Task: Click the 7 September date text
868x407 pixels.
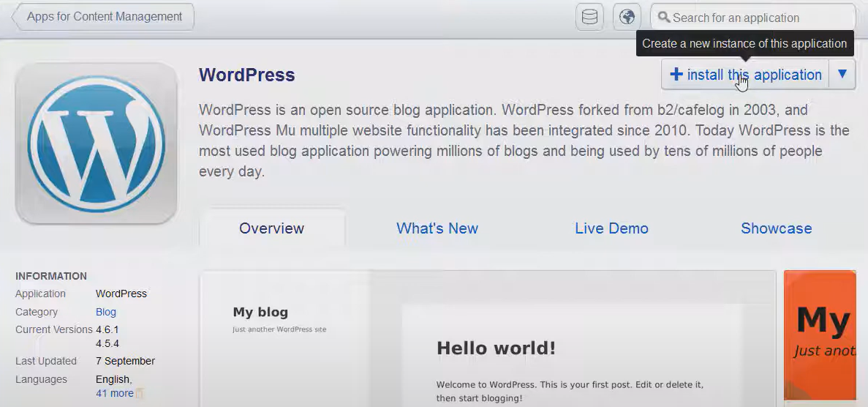Action: coord(125,361)
